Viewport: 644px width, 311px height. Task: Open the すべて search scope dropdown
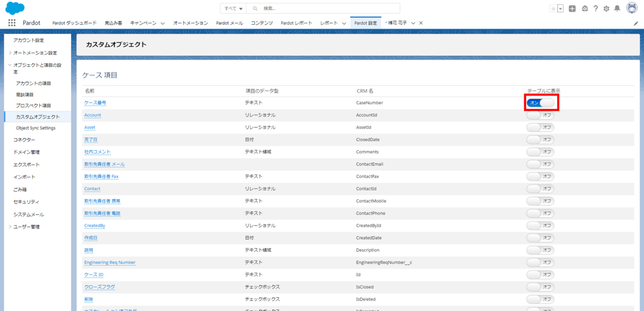233,9
